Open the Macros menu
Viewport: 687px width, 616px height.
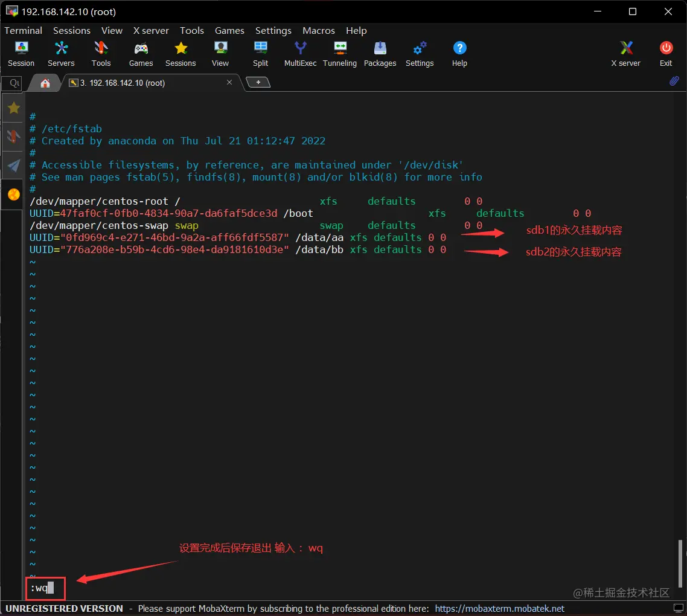319,30
